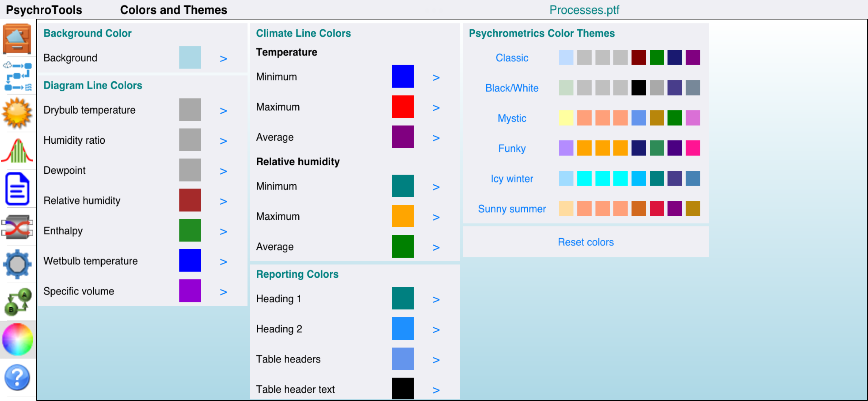Screen dimensions: 868x401
Task: Click the yellow swatch in Mystic theme
Action: tap(566, 118)
